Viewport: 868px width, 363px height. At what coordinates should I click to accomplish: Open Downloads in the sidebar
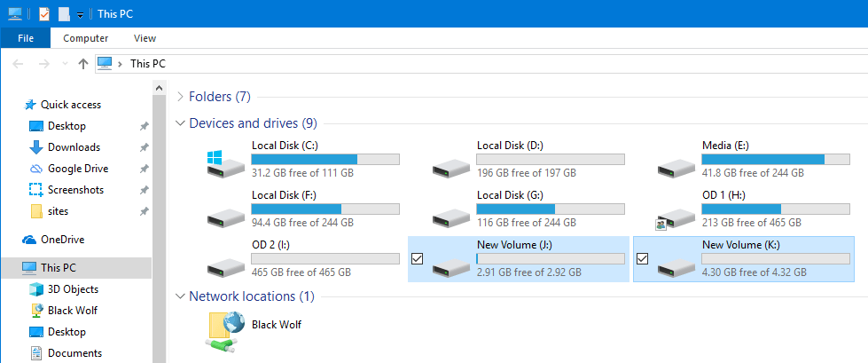[74, 146]
